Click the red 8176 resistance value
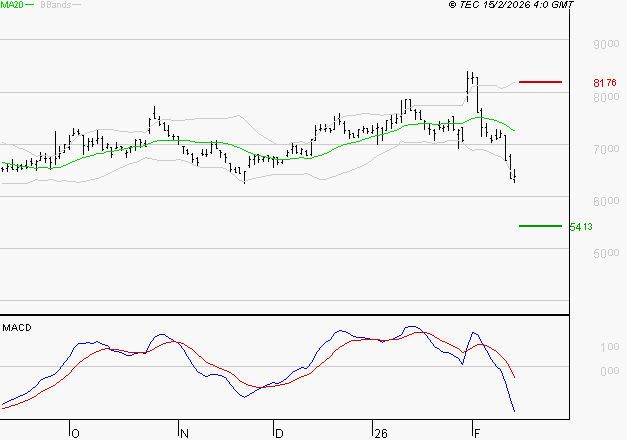The height and width of the screenshot is (440, 627). [605, 83]
